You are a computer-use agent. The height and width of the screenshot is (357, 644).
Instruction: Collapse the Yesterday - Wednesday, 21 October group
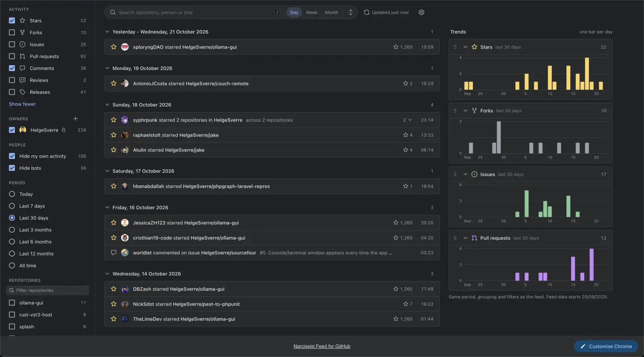107,32
